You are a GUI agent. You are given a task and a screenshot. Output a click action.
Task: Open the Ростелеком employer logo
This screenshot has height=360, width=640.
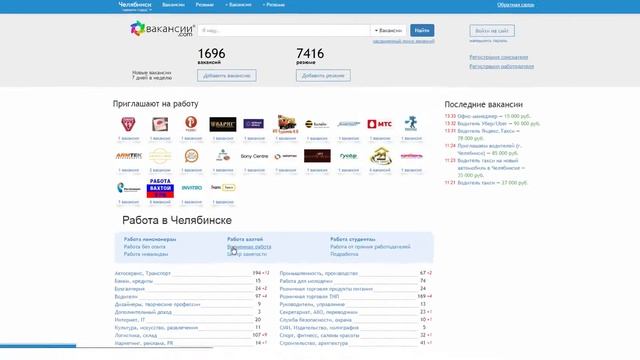(129, 188)
